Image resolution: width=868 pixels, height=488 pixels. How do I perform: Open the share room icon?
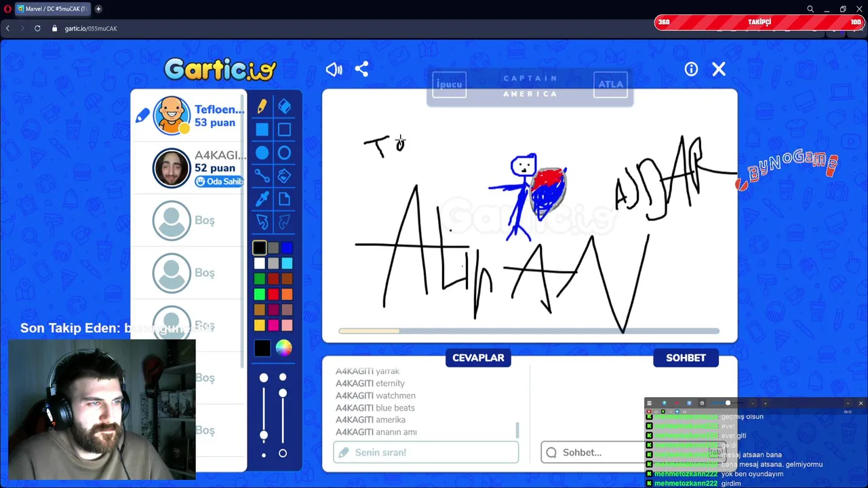(x=361, y=69)
